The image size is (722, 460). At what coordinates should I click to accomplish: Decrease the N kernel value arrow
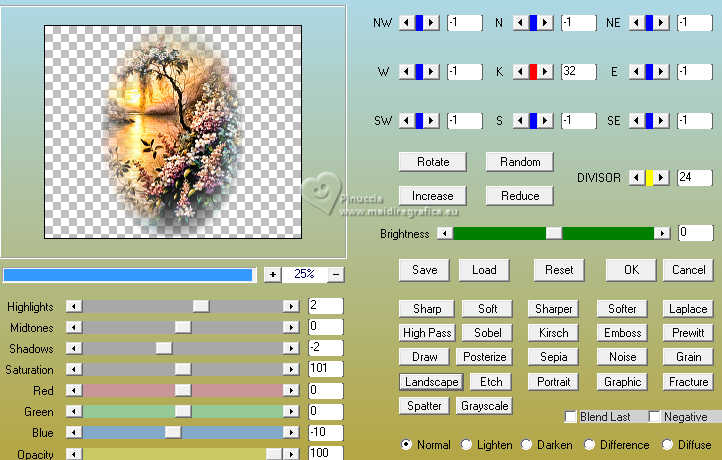tap(520, 22)
